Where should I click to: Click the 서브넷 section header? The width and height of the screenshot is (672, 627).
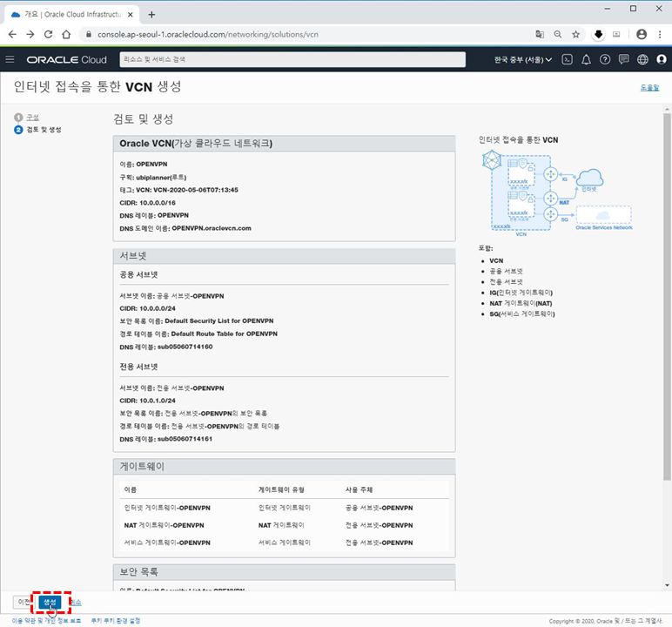click(x=284, y=256)
